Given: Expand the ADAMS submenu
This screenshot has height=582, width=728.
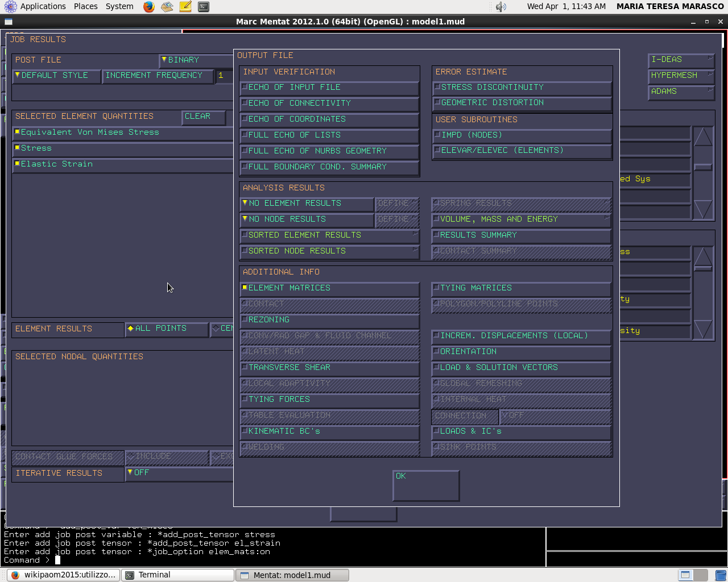Looking at the screenshot, I should 681,92.
